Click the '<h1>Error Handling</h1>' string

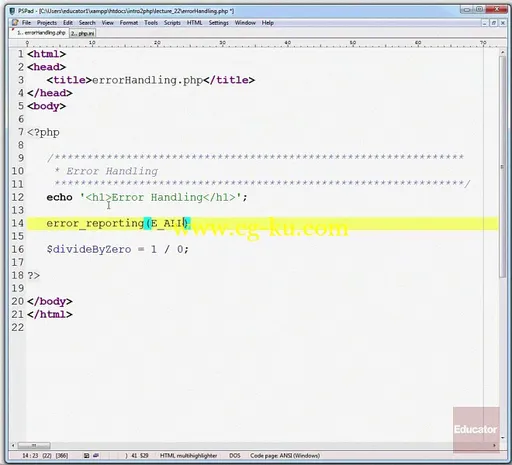coord(161,197)
